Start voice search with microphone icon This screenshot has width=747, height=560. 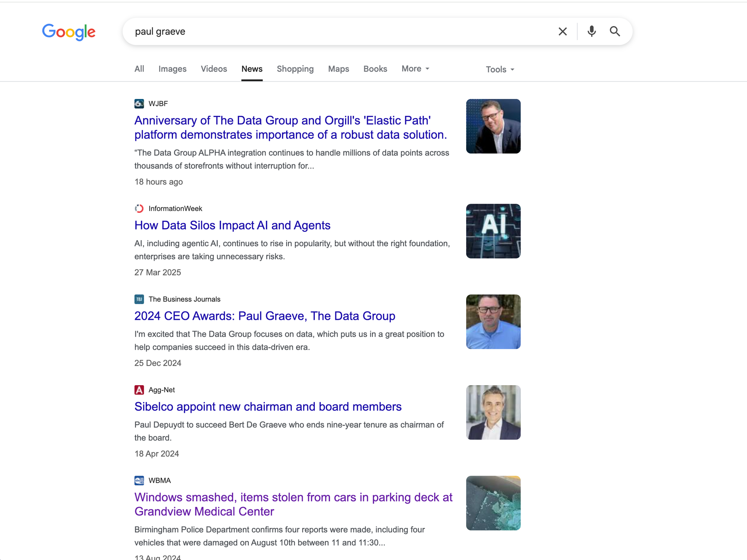click(591, 31)
